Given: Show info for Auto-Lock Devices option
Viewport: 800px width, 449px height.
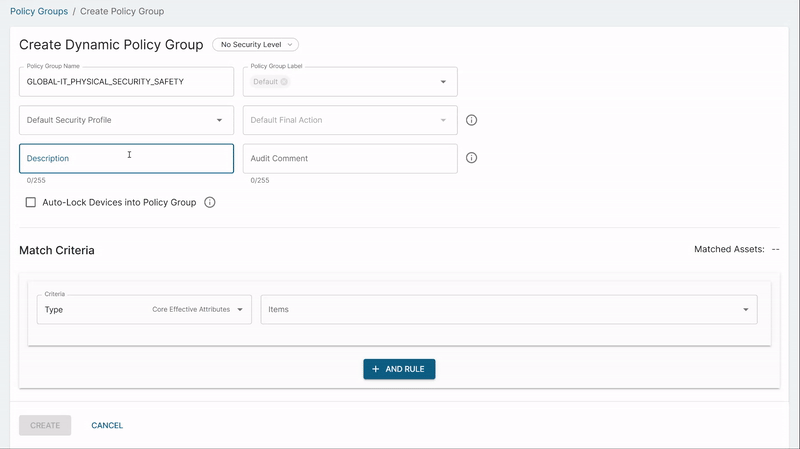Looking at the screenshot, I should tap(210, 202).
